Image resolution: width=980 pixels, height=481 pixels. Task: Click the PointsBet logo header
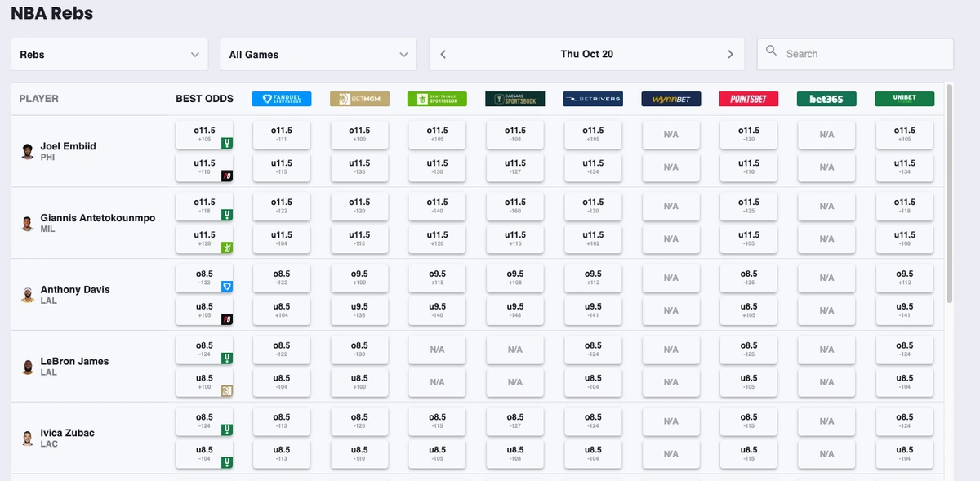pos(749,99)
